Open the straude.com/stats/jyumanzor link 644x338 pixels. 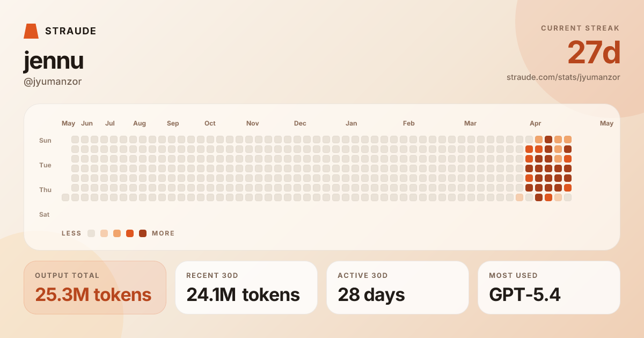[563, 77]
